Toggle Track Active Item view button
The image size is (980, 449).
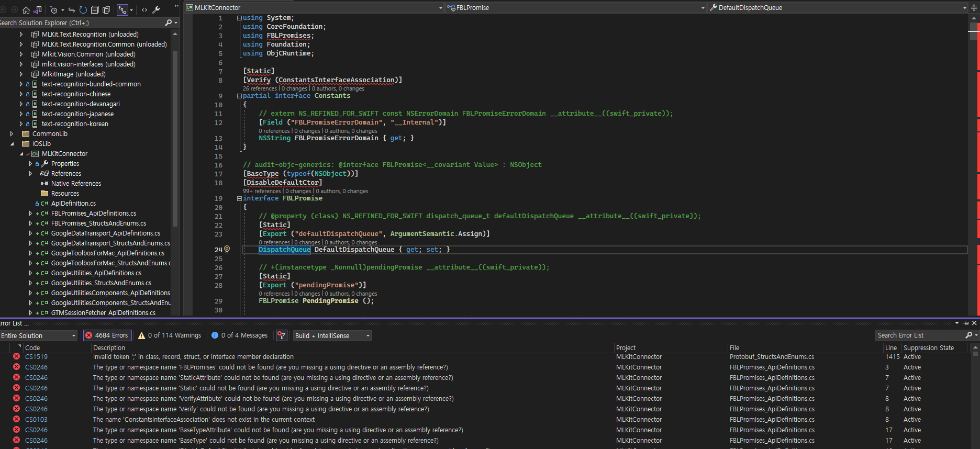122,10
